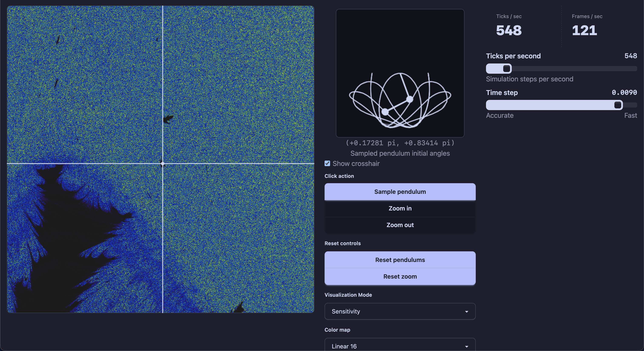Screen dimensions: 644x351
Task: Select Zoom in click action
Action: (400, 209)
